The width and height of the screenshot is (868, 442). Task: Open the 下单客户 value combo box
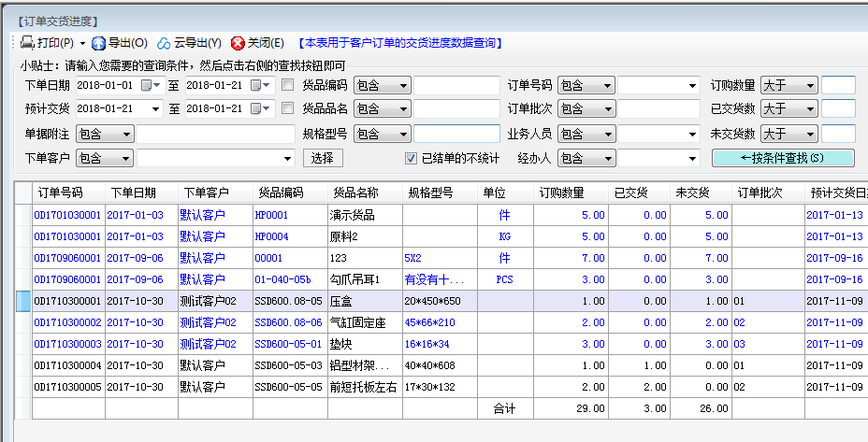(287, 158)
